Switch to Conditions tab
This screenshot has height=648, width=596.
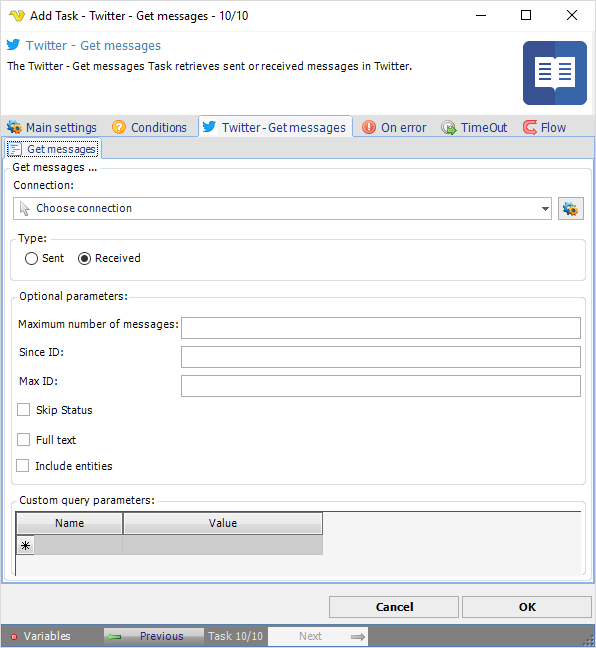coord(149,127)
